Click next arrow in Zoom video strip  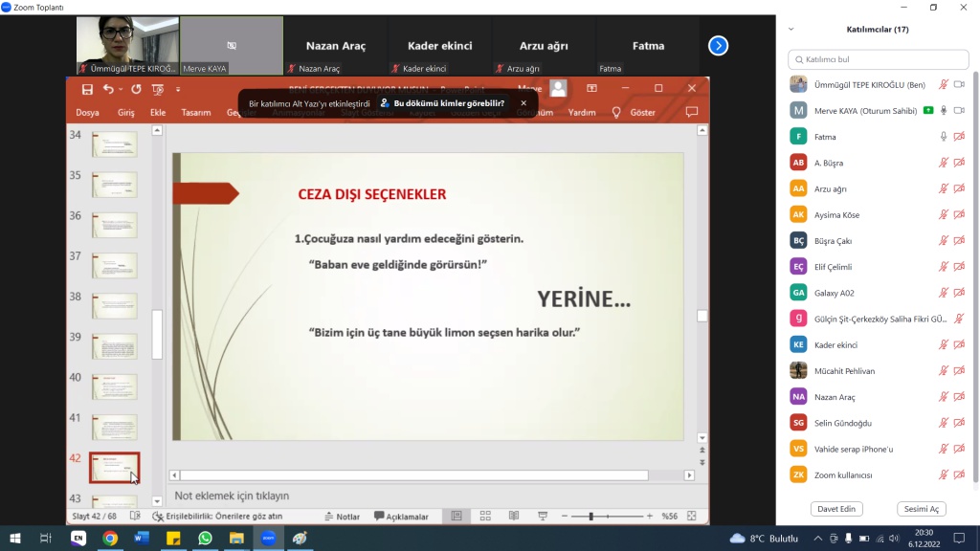(x=718, y=45)
